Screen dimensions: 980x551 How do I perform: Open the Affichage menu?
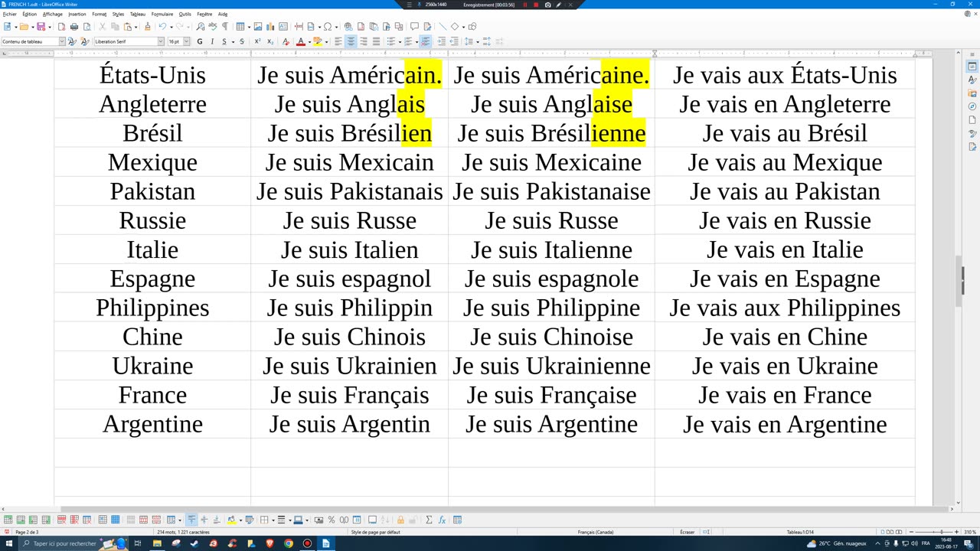(x=52, y=14)
